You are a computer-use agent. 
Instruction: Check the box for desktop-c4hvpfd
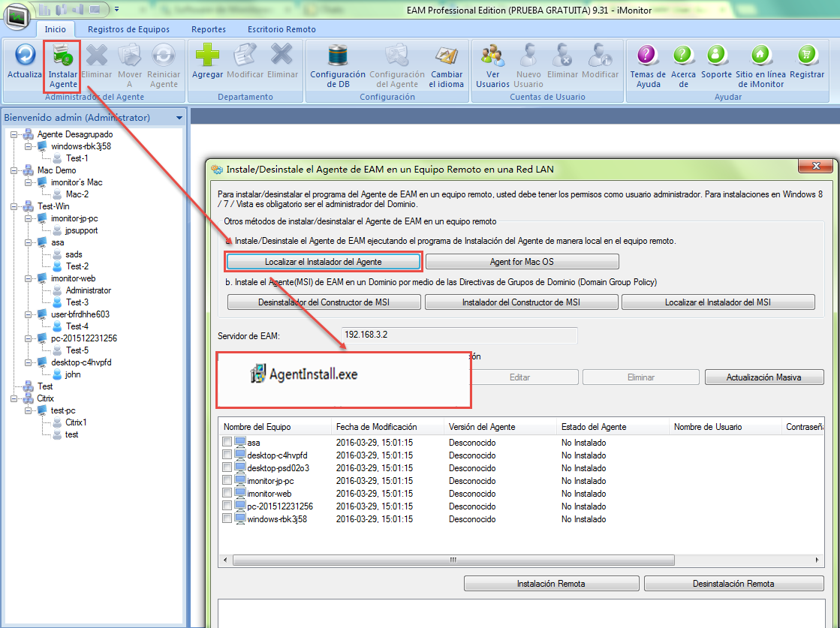click(x=227, y=455)
